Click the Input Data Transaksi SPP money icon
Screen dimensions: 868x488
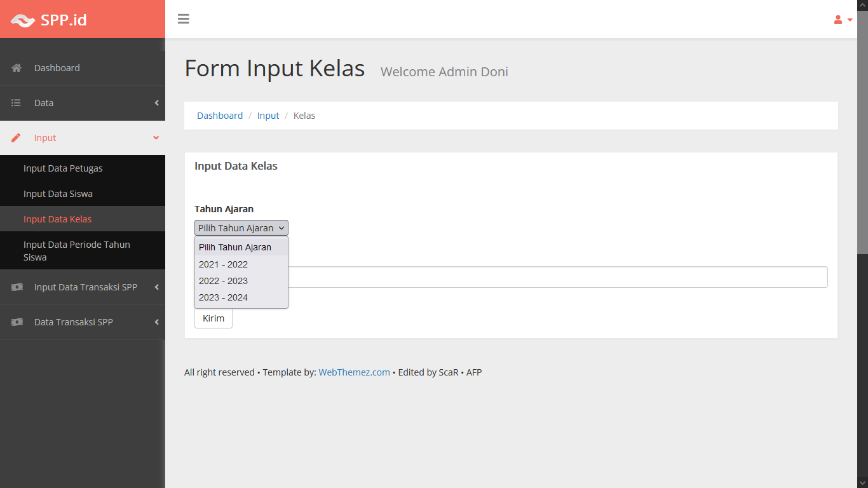[x=17, y=287]
